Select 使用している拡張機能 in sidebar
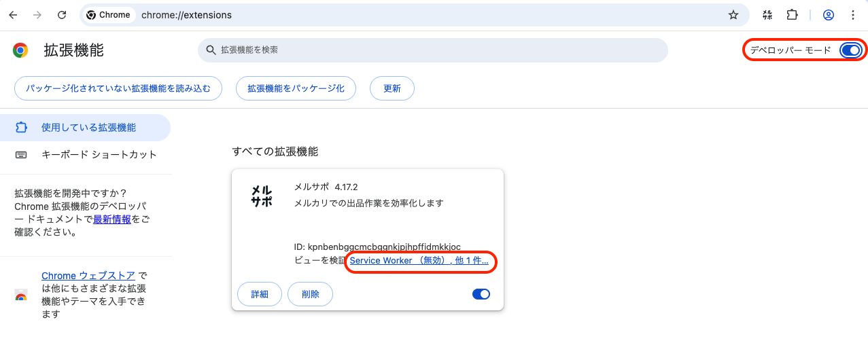 click(88, 128)
